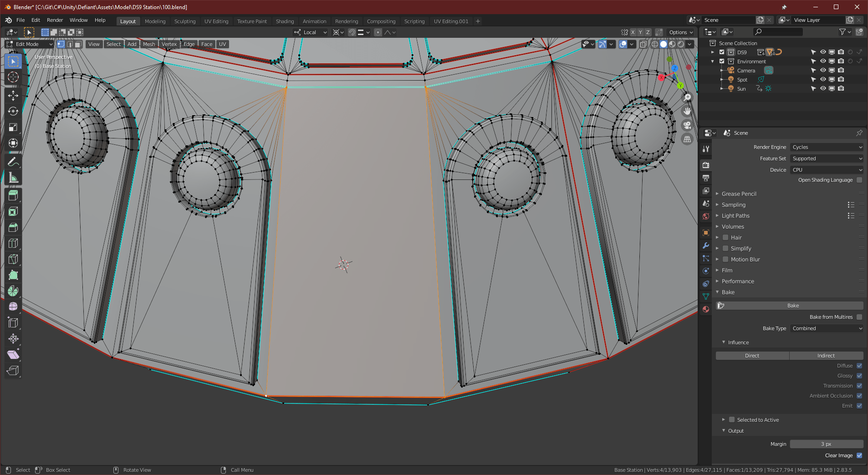Activate the Loop Cut tool
This screenshot has width=868, height=475.
pos(13,243)
